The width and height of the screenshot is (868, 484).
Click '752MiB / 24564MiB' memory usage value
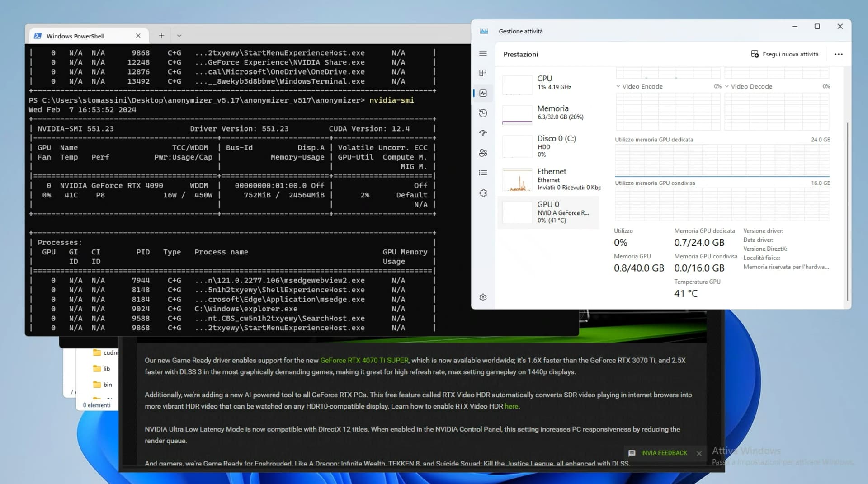(284, 195)
